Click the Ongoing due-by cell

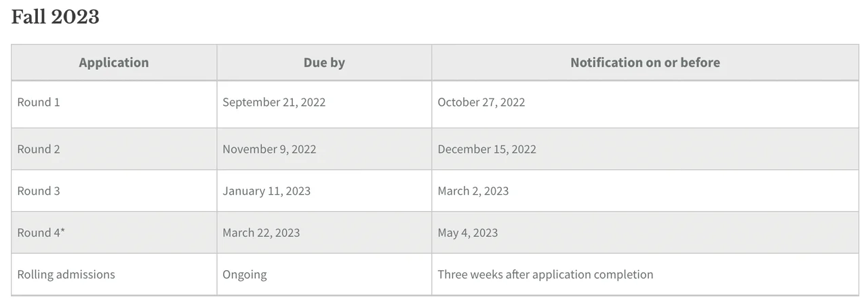pyautogui.click(x=245, y=275)
